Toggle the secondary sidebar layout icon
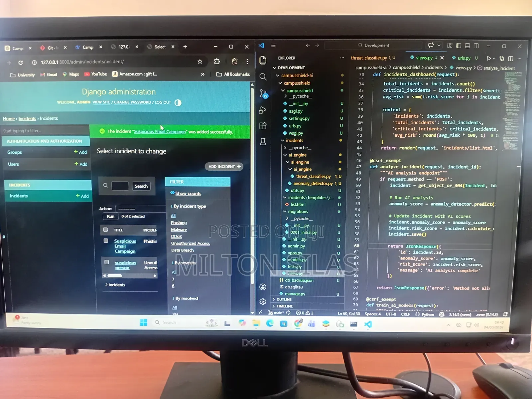Image resolution: width=532 pixels, height=399 pixels. pyautogui.click(x=476, y=46)
